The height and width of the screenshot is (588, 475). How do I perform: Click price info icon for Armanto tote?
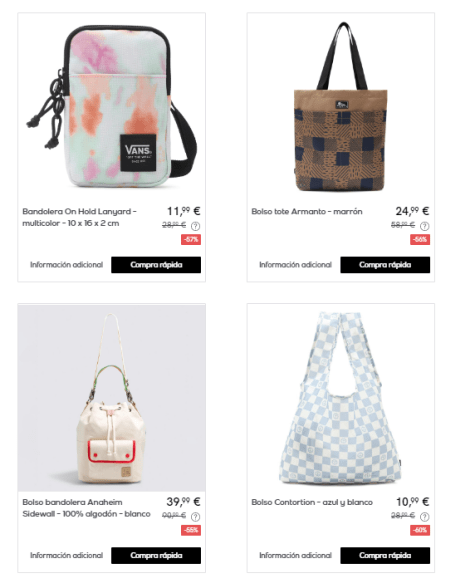[x=424, y=226]
